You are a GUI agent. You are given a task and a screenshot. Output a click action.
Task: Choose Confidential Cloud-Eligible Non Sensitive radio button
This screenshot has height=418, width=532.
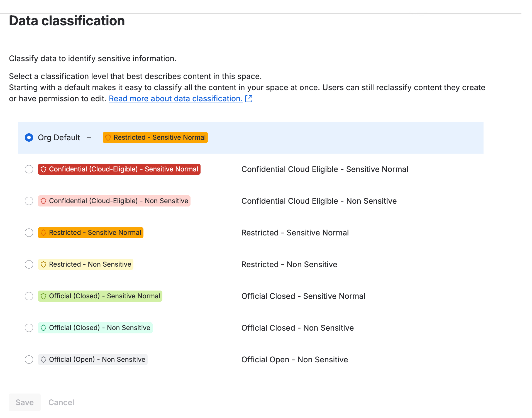point(29,201)
